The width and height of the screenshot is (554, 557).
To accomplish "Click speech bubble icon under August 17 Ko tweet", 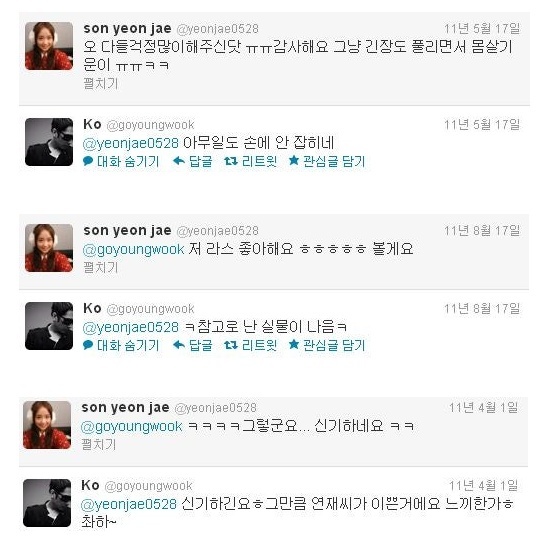I will 88,345.
